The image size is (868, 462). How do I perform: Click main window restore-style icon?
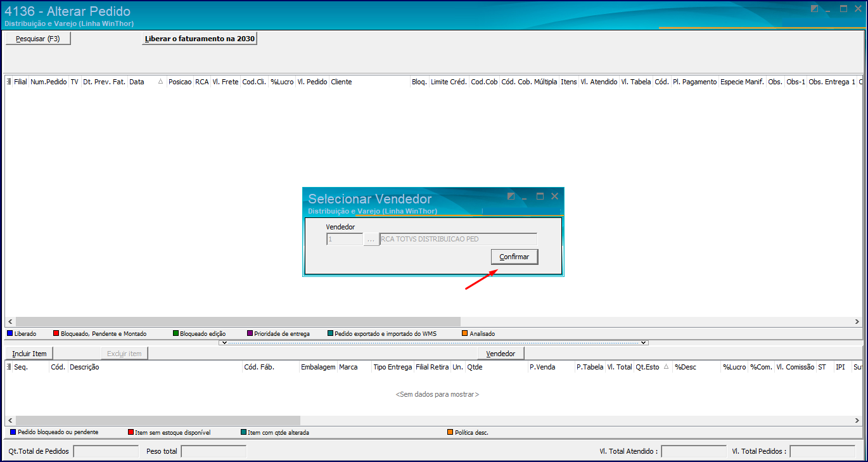(815, 9)
